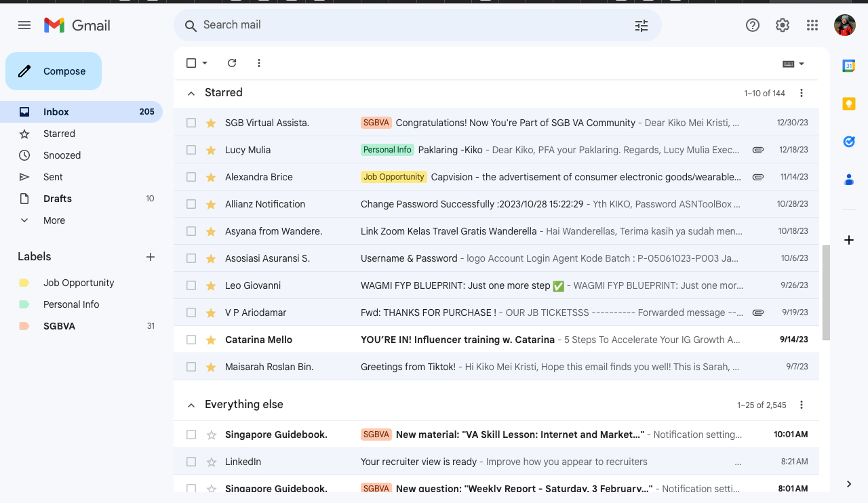Screen dimensions: 868x503
Task: Open input tools keyboard dropdown
Action: pos(793,64)
